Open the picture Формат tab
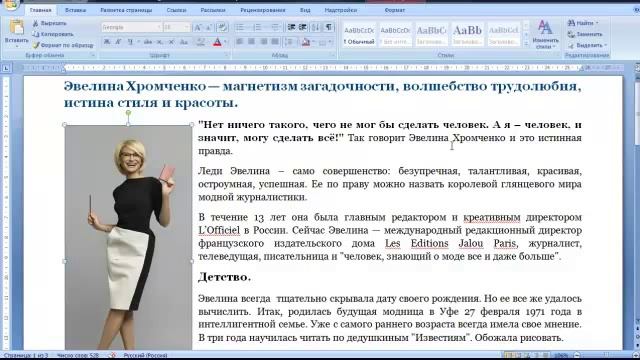Image resolution: width=640 pixels, height=360 pixels. (395, 10)
